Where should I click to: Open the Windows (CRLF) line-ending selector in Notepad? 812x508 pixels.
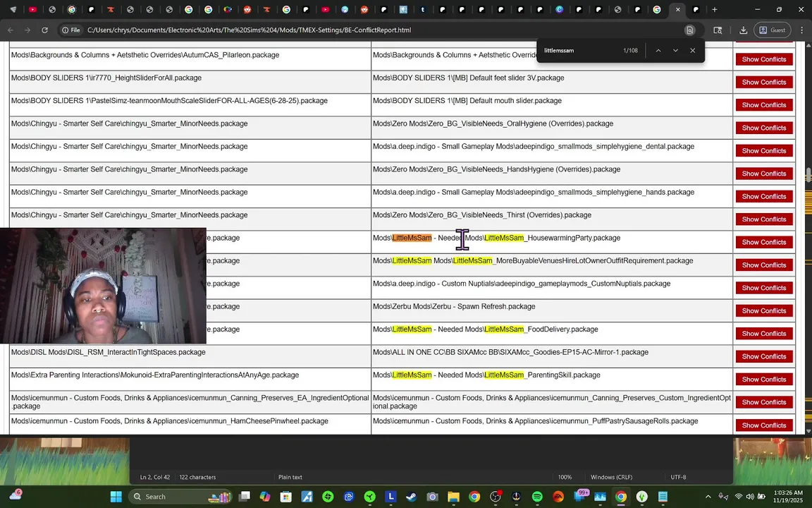pos(611,477)
